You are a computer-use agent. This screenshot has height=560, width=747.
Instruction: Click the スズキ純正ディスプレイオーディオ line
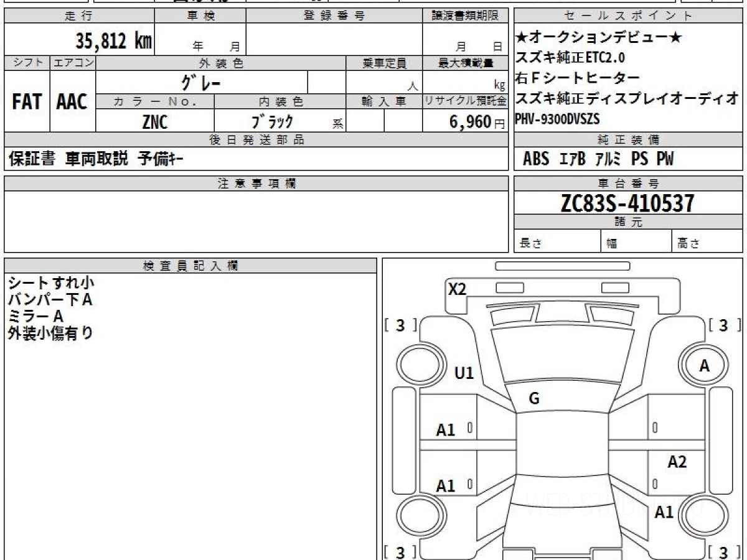click(x=627, y=98)
